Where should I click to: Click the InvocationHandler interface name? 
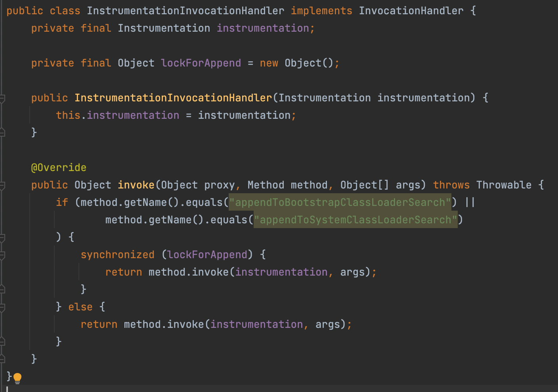coord(411,11)
